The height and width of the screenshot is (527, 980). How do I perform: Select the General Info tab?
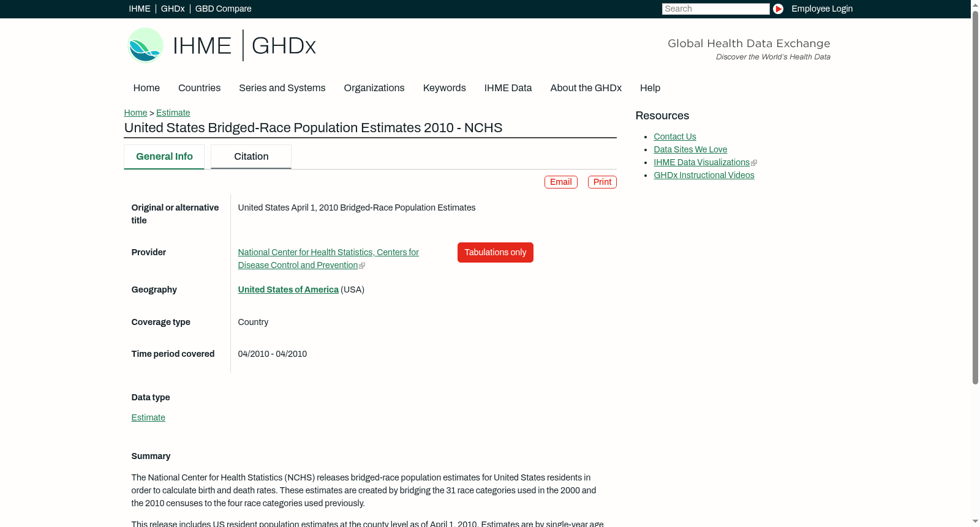[164, 157]
